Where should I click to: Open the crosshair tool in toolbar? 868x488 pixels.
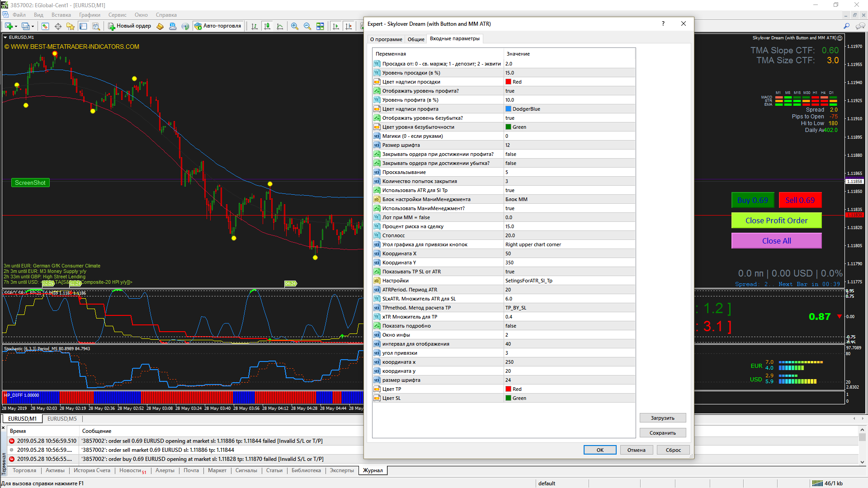click(58, 26)
